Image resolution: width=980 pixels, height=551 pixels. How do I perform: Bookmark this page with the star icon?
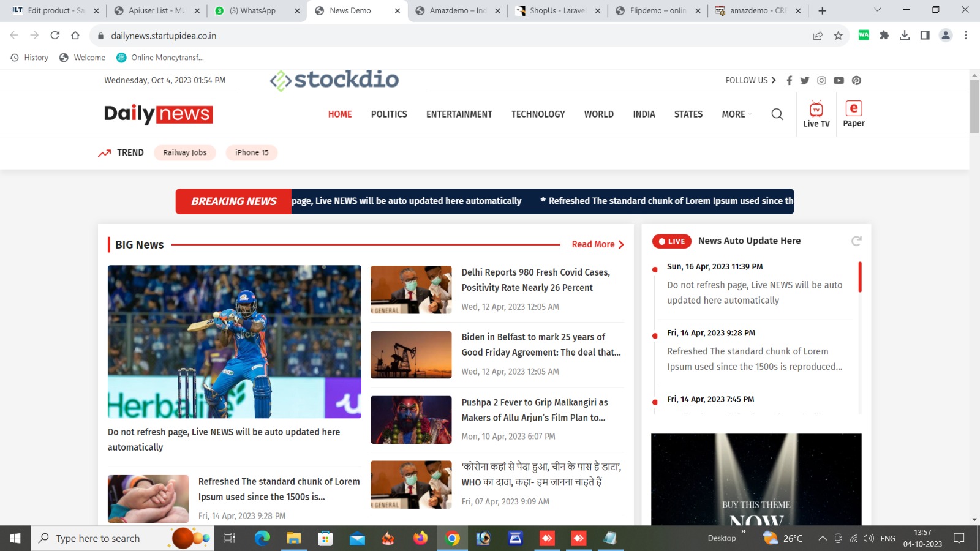(x=838, y=36)
